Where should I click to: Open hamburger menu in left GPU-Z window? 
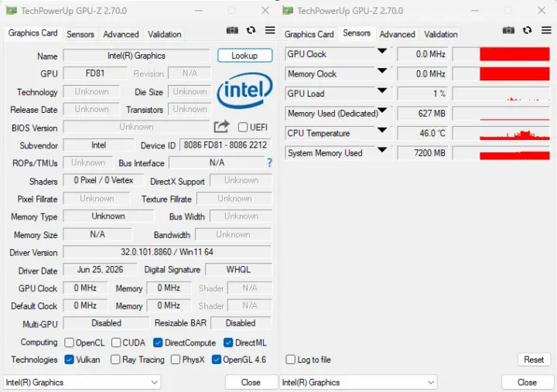(270, 30)
